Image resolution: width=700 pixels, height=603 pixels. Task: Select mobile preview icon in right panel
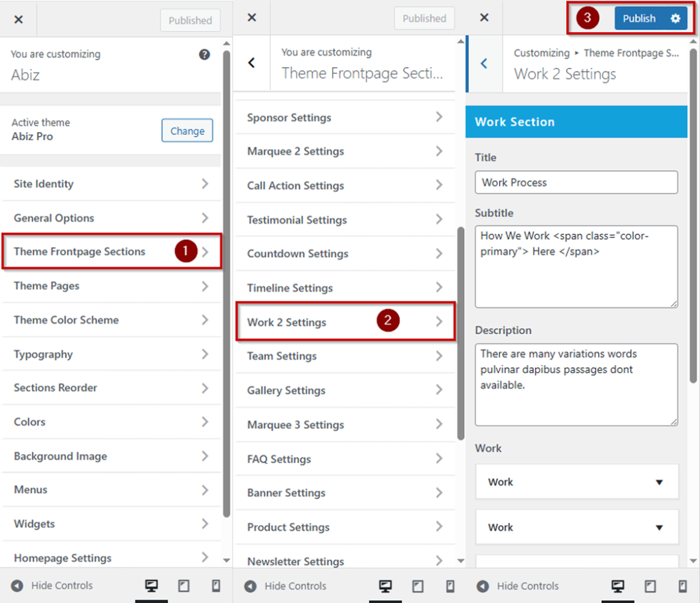tap(683, 586)
